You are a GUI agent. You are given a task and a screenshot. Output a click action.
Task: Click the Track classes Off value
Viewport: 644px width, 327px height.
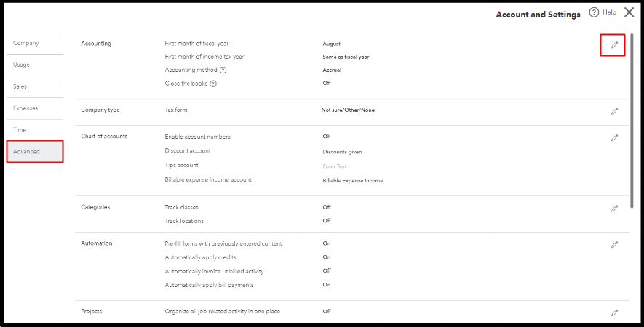[x=327, y=207]
